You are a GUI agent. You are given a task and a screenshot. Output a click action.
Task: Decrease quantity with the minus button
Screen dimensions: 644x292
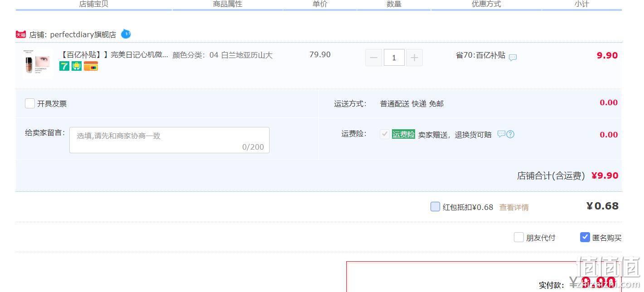373,58
